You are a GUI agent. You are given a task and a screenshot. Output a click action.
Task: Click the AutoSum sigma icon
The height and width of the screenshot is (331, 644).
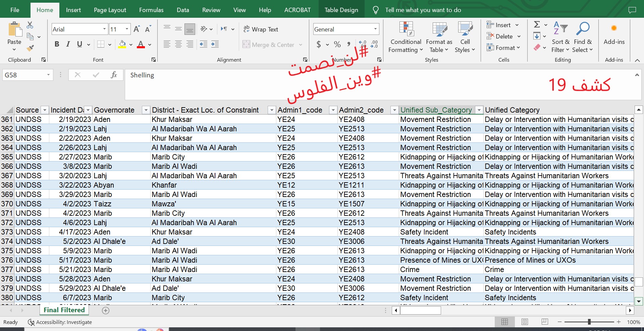pyautogui.click(x=537, y=24)
